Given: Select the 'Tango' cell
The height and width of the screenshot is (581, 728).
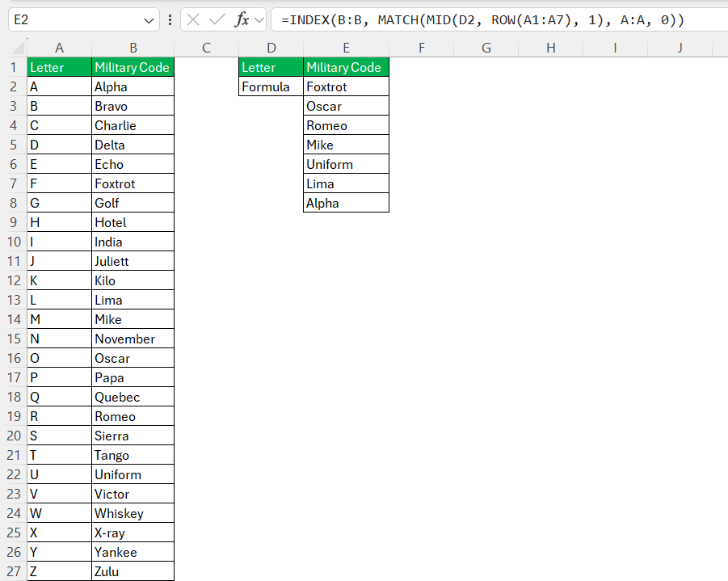Looking at the screenshot, I should pos(133,455).
